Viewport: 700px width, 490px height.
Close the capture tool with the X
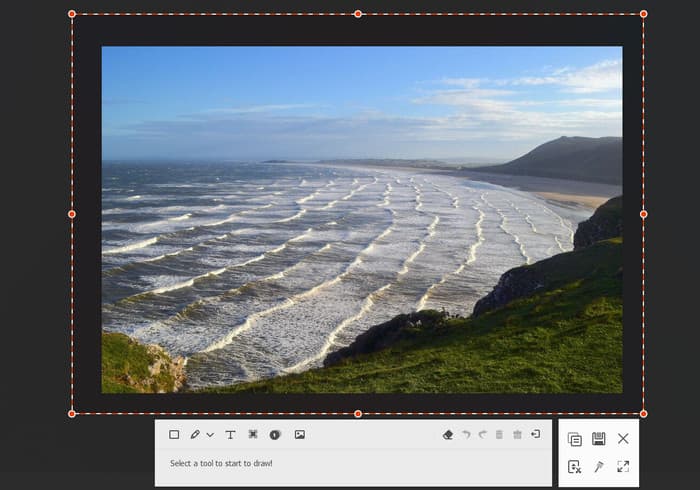(623, 439)
